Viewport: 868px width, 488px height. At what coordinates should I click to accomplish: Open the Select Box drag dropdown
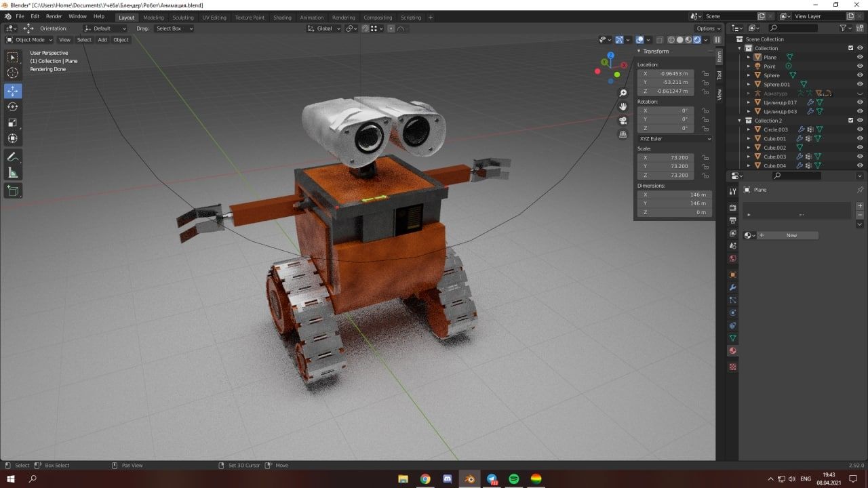(174, 28)
